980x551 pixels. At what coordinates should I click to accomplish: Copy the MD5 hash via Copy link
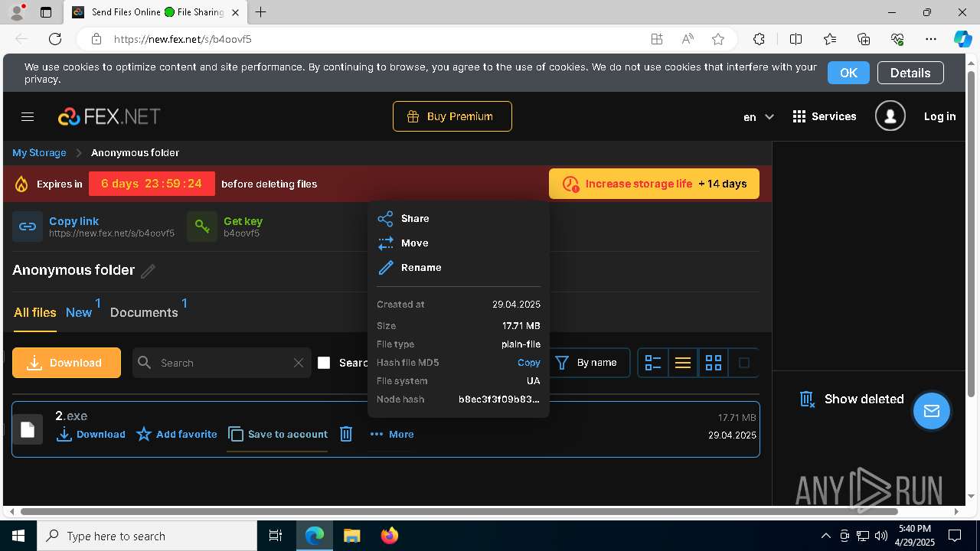[x=528, y=363]
